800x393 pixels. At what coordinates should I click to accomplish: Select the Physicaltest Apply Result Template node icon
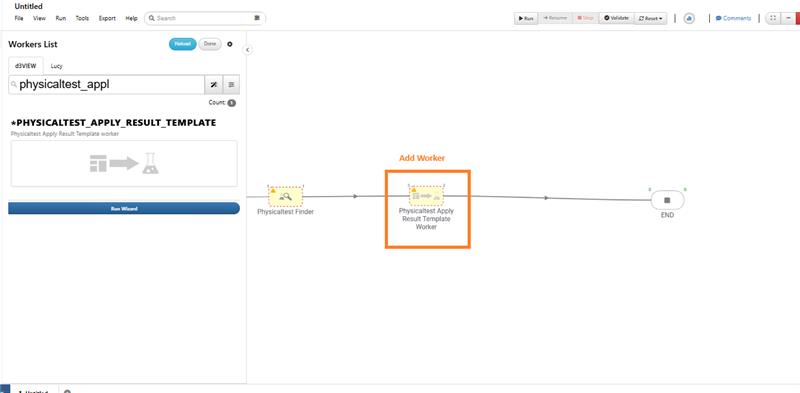426,196
